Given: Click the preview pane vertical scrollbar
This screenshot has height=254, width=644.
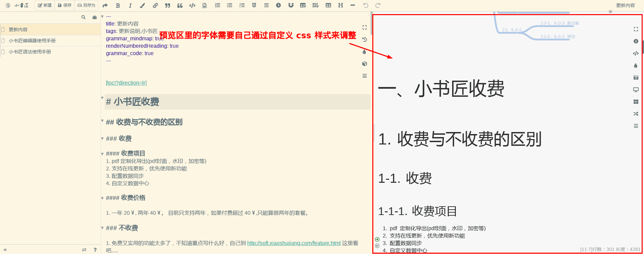Looking at the screenshot, I should click(643, 47).
